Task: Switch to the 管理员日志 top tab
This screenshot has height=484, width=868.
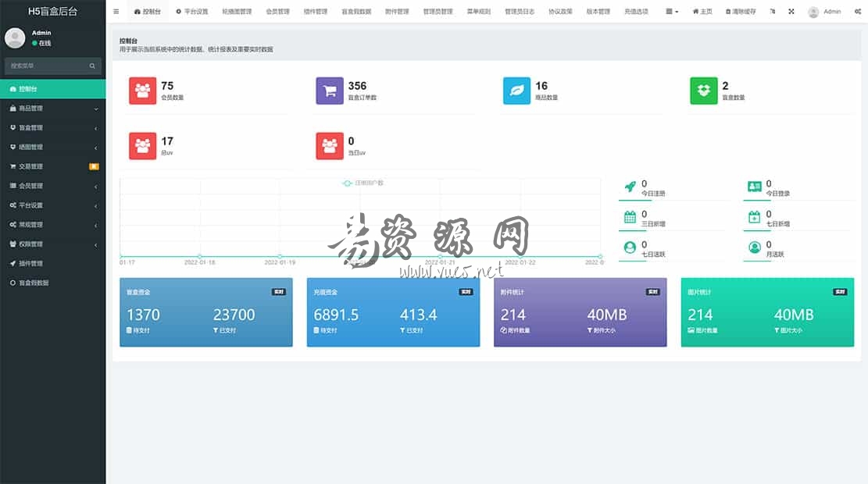Action: (520, 11)
